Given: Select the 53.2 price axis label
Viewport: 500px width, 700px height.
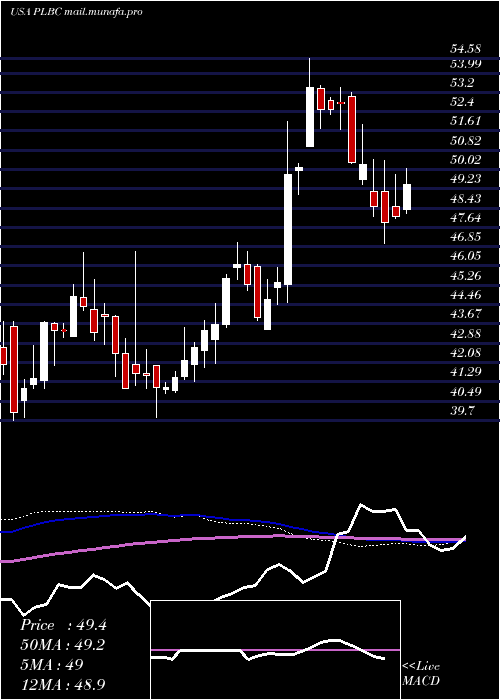Looking at the screenshot, I should click(x=462, y=83).
